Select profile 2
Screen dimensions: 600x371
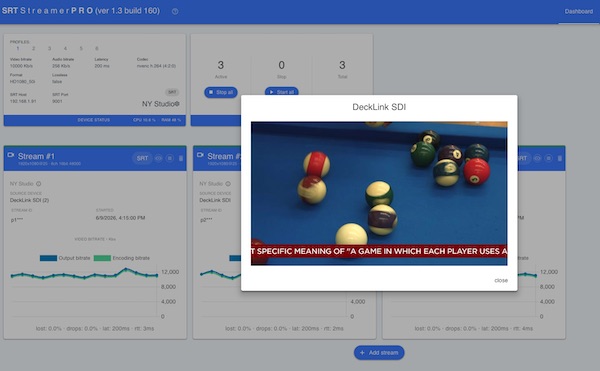click(34, 49)
